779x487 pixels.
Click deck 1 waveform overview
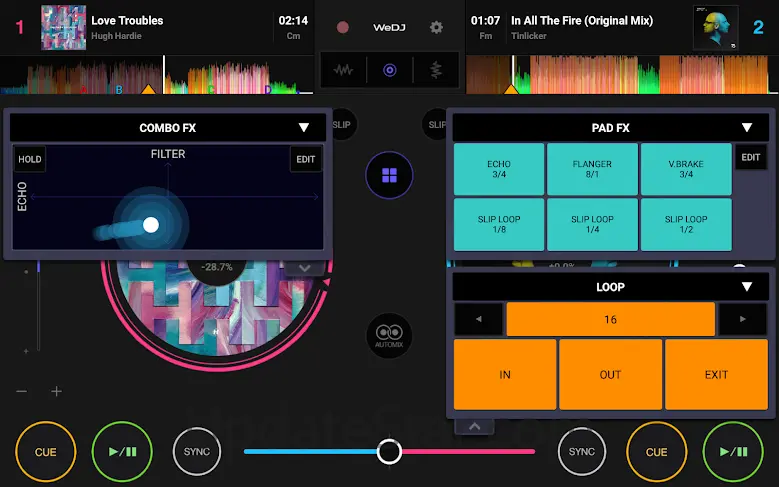[x=156, y=75]
